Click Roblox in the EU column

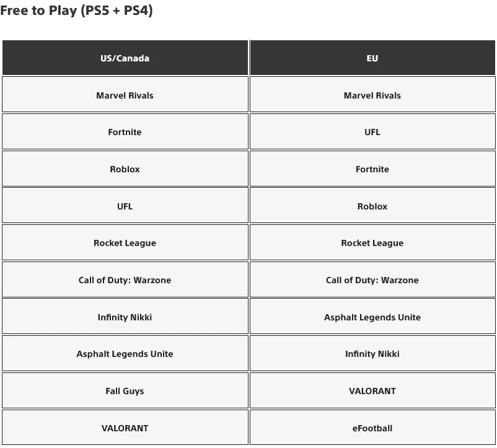tap(372, 205)
